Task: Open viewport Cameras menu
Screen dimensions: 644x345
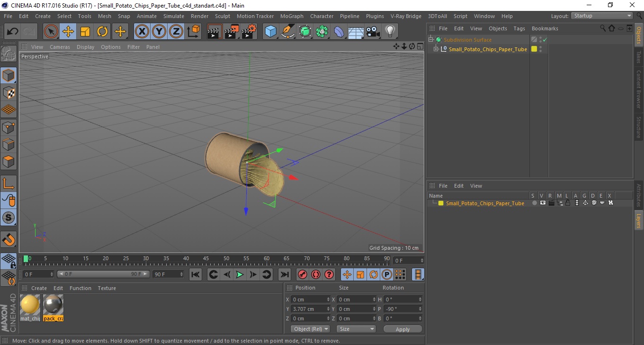Action: (x=60, y=47)
